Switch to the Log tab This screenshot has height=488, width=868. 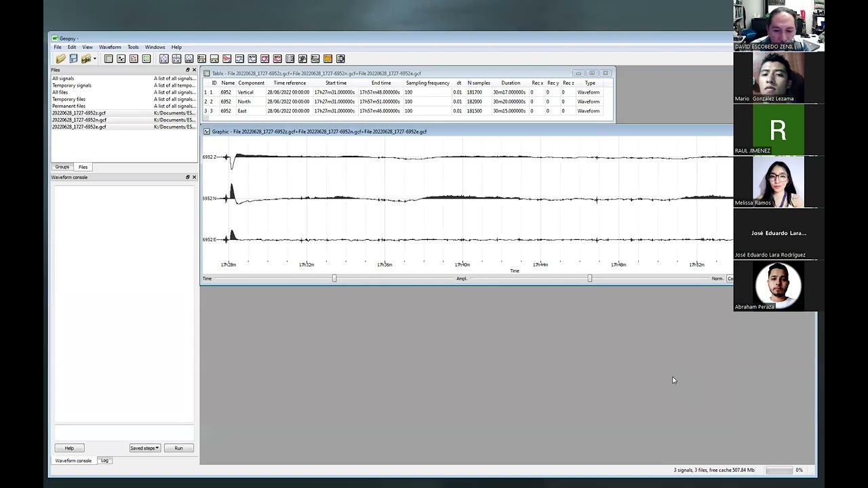click(x=104, y=460)
